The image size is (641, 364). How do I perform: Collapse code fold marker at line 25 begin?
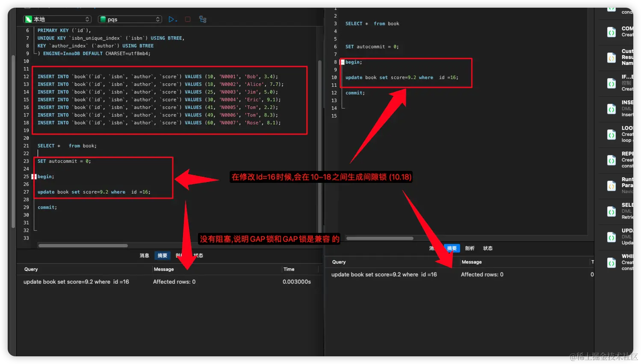[34, 176]
